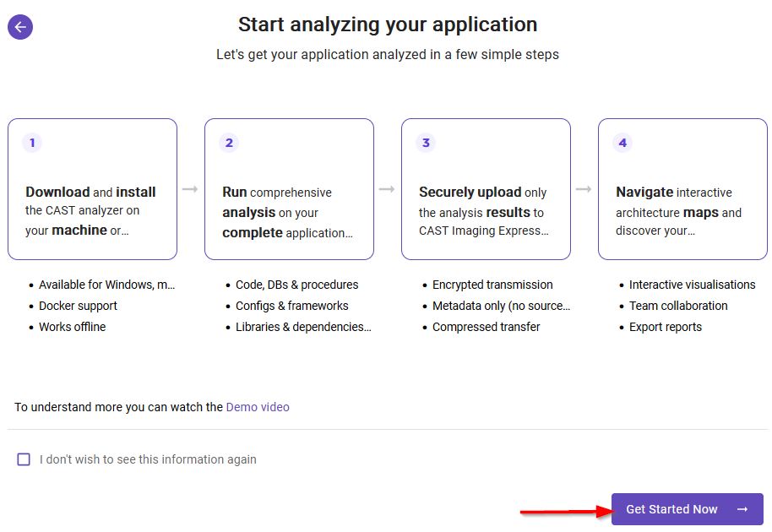Select the Navigate interactive maps card
The width and height of the screenshot is (772, 532).
682,189
